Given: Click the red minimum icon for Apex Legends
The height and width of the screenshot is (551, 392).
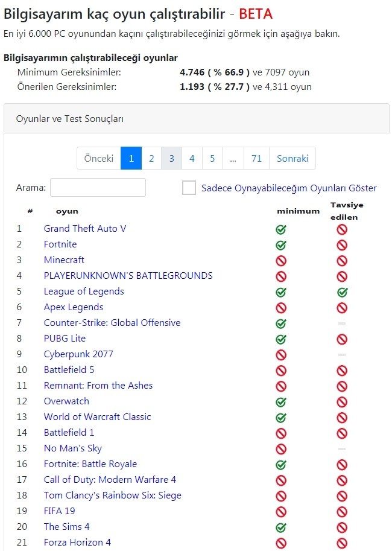Looking at the screenshot, I should pyautogui.click(x=281, y=308).
